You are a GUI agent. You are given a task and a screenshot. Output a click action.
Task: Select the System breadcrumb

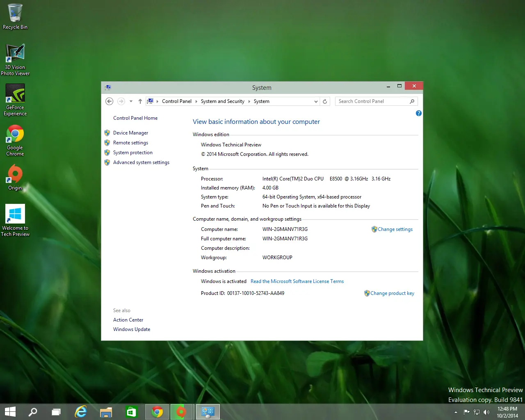pyautogui.click(x=262, y=101)
